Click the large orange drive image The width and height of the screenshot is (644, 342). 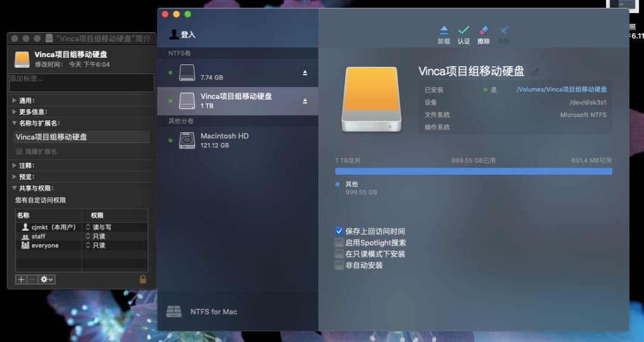click(x=371, y=100)
